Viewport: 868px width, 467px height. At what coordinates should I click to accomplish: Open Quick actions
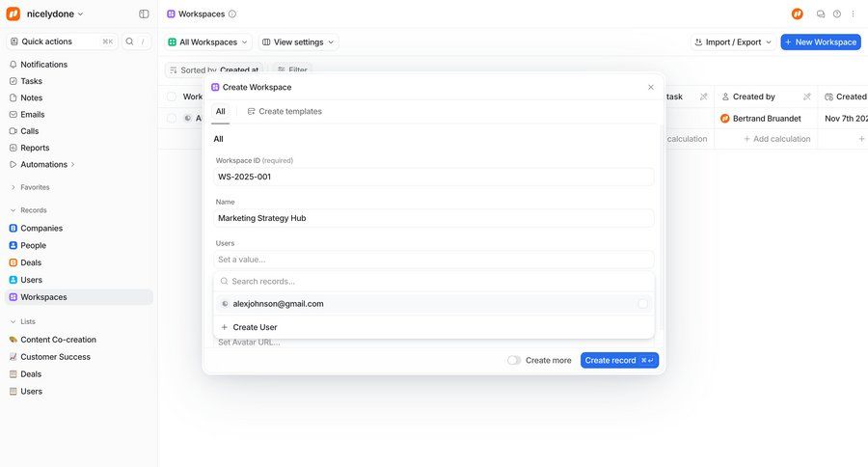coord(62,41)
